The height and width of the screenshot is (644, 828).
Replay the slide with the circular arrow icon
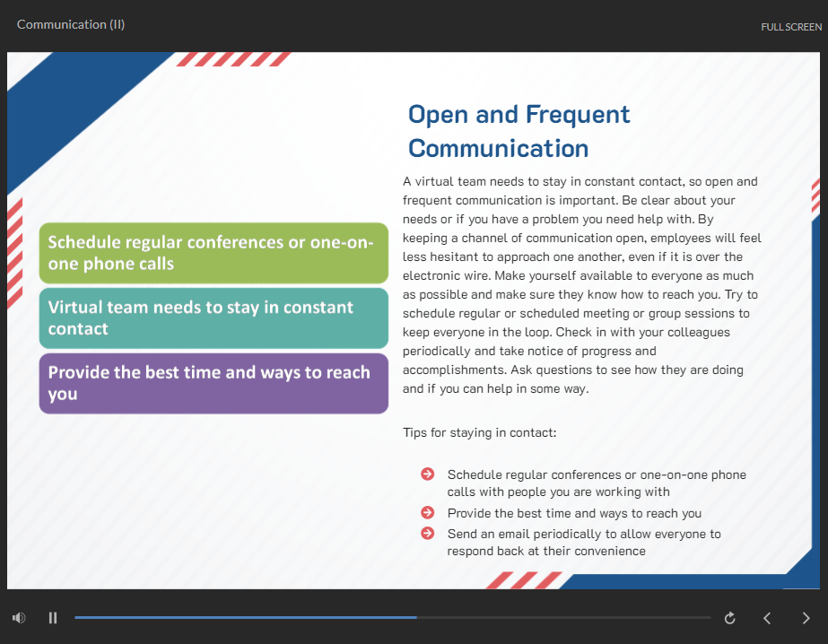[729, 617]
